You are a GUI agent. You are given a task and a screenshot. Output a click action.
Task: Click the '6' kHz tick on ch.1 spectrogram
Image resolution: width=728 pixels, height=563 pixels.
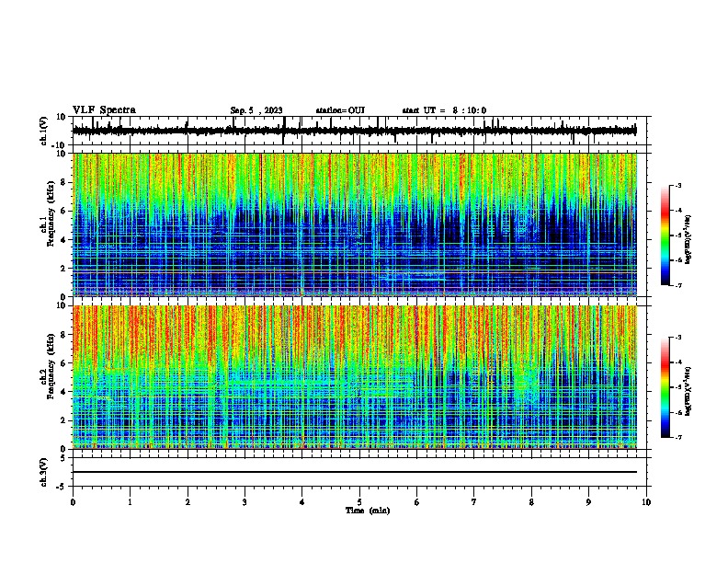[64, 211]
